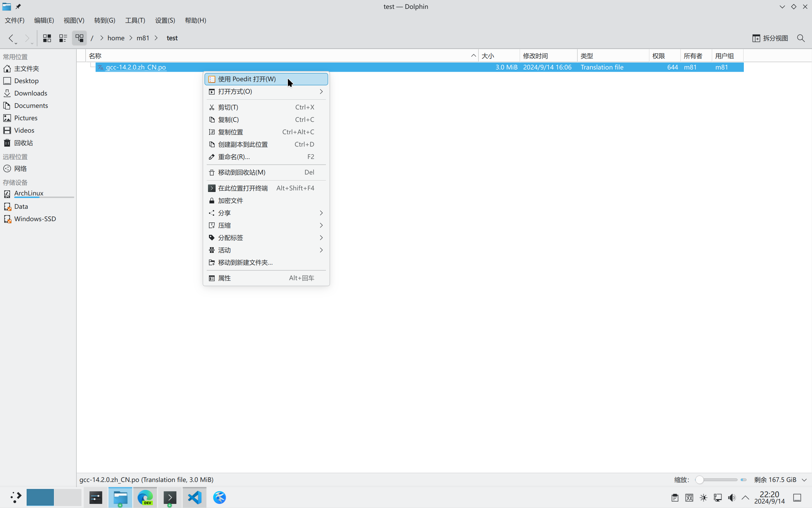Click the volume icon in system tray
The image size is (812, 508).
point(732,498)
